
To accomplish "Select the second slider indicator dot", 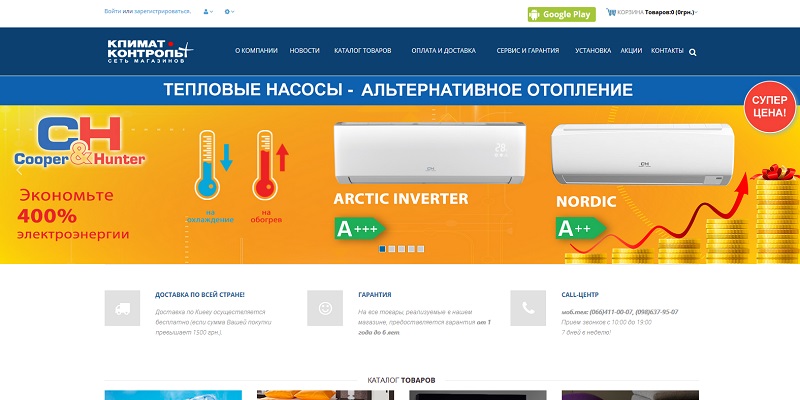I will click(x=392, y=249).
